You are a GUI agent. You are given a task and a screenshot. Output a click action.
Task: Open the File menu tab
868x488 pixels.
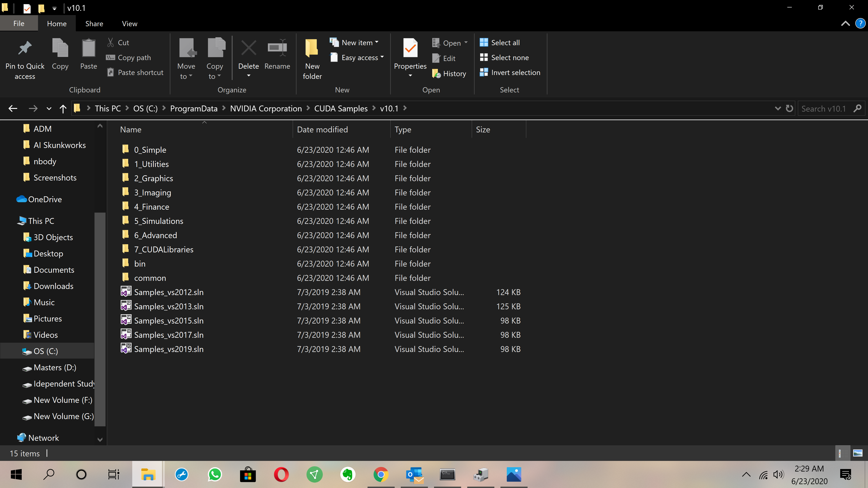(x=19, y=23)
